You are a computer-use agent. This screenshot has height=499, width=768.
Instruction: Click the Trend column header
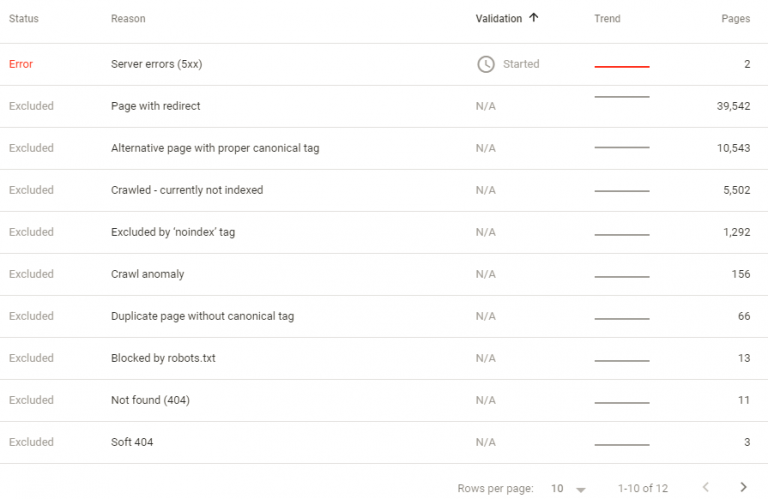(607, 19)
